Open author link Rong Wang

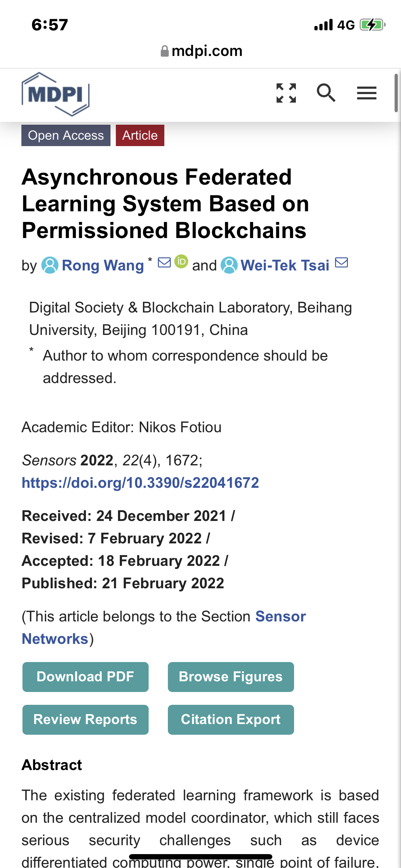tap(103, 265)
